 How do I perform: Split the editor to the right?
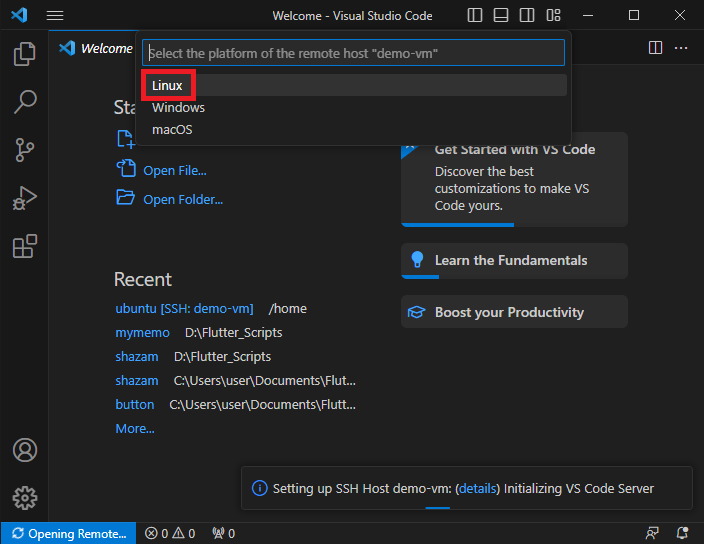[x=656, y=48]
